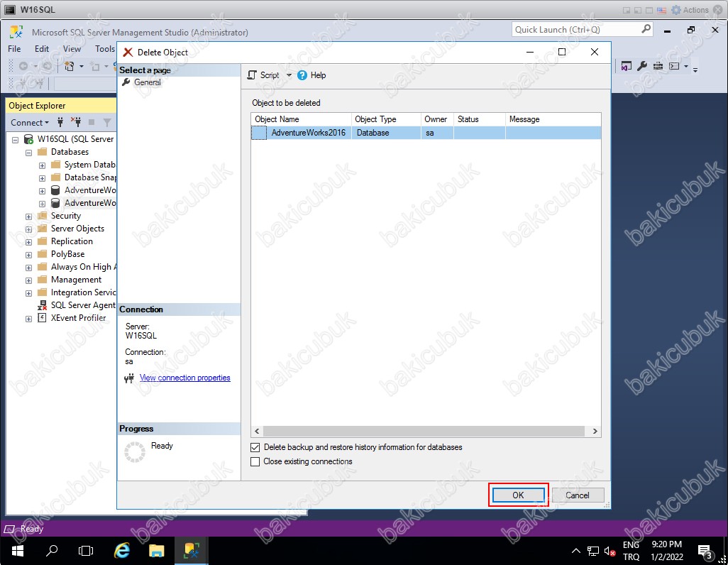Click OK to delete the database

coord(518,495)
